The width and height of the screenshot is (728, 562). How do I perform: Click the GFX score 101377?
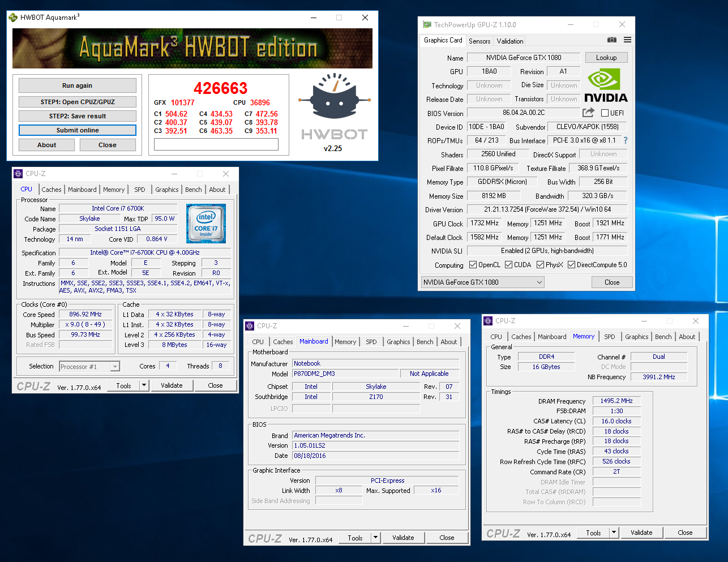(183, 102)
